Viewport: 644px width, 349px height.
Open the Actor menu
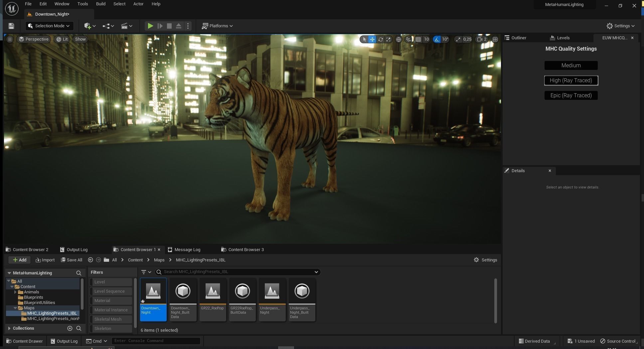pyautogui.click(x=138, y=4)
